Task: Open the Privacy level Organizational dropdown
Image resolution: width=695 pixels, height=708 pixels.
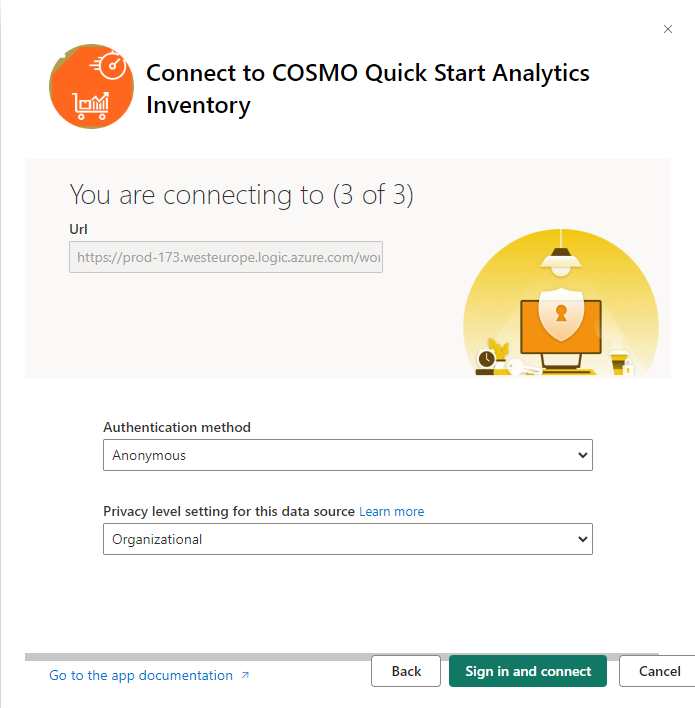Action: tap(348, 539)
